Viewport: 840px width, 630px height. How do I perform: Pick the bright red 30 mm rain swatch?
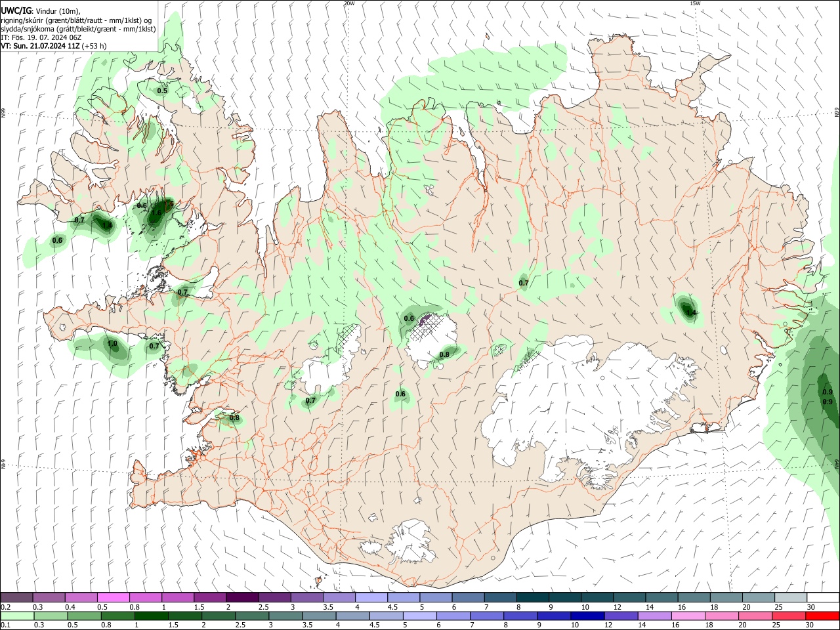click(x=822, y=616)
